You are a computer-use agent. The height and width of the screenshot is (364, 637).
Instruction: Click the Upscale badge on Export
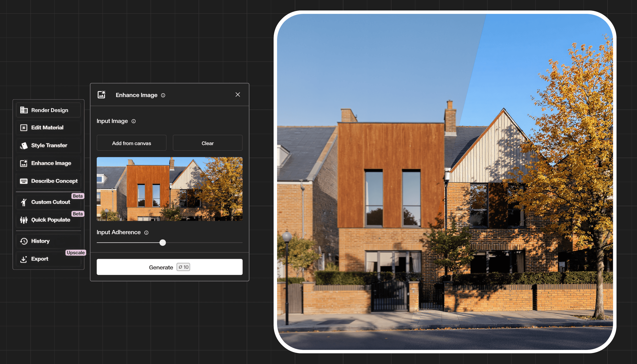tap(76, 253)
